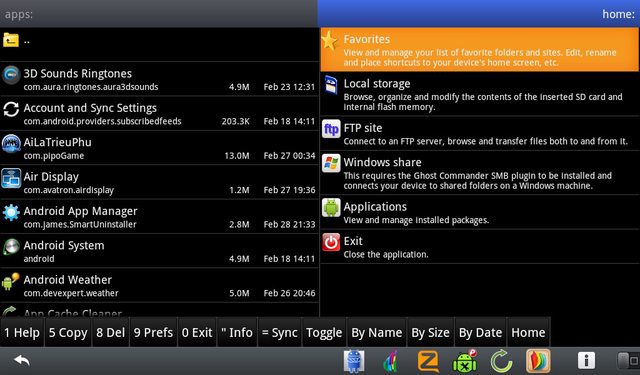
Task: Click the Local storage SD card icon
Action: pyautogui.click(x=331, y=85)
